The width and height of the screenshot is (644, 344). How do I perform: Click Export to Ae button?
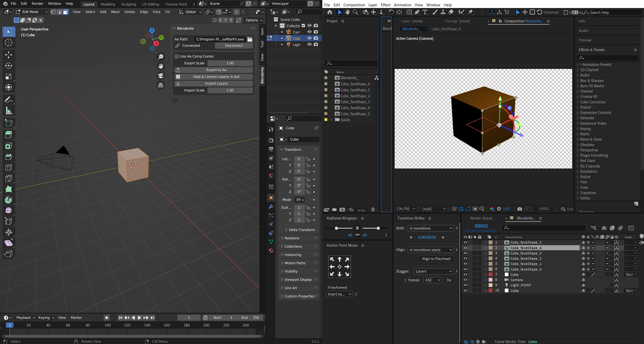[214, 70]
